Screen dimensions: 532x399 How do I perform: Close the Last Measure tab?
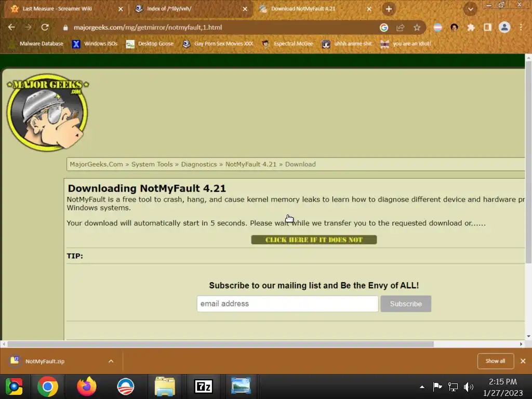coord(121,9)
